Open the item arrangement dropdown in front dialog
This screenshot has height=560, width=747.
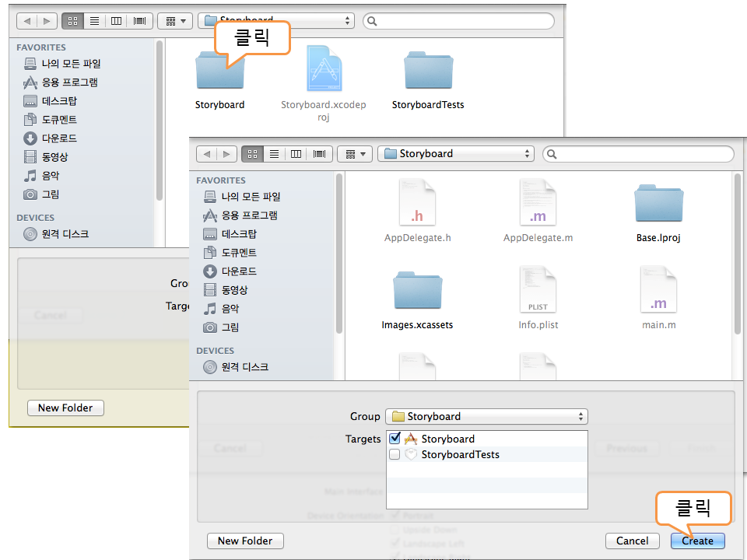coord(356,154)
